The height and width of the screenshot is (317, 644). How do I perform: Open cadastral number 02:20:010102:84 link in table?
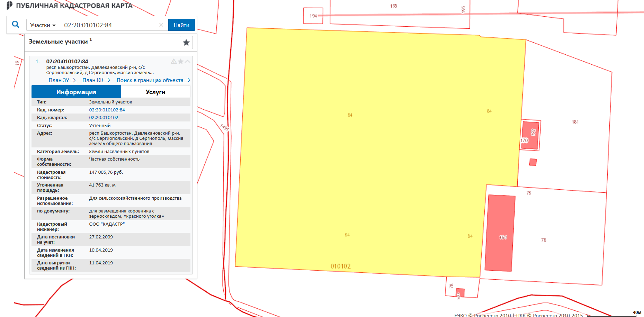point(107,110)
